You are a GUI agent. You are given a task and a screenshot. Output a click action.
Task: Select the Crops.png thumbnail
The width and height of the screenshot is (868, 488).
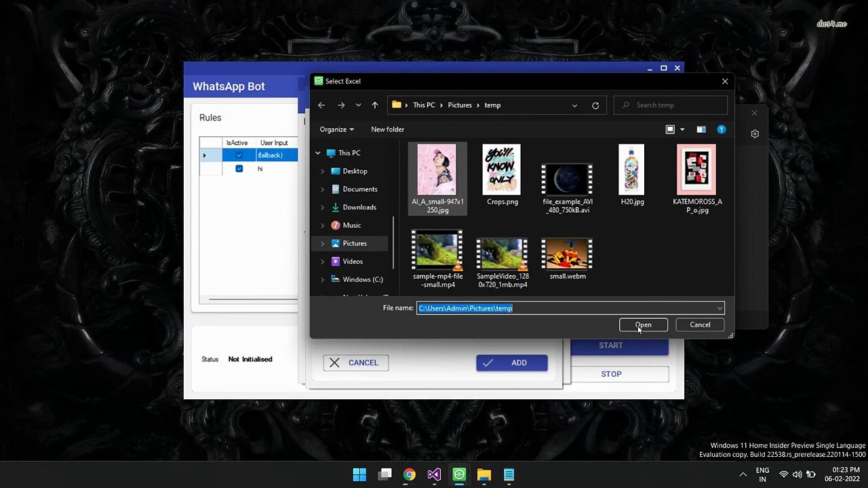click(x=502, y=174)
